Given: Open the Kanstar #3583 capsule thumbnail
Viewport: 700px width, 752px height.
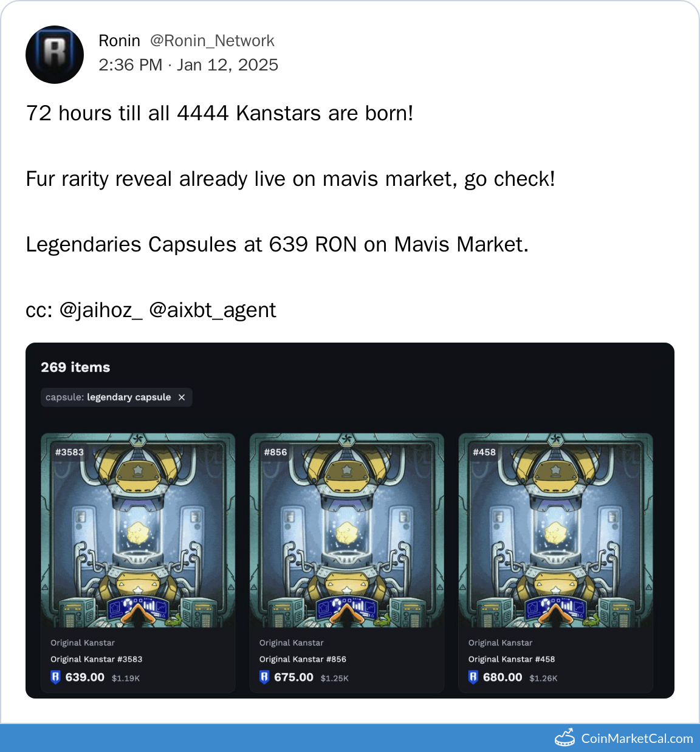Looking at the screenshot, I should click(x=138, y=530).
